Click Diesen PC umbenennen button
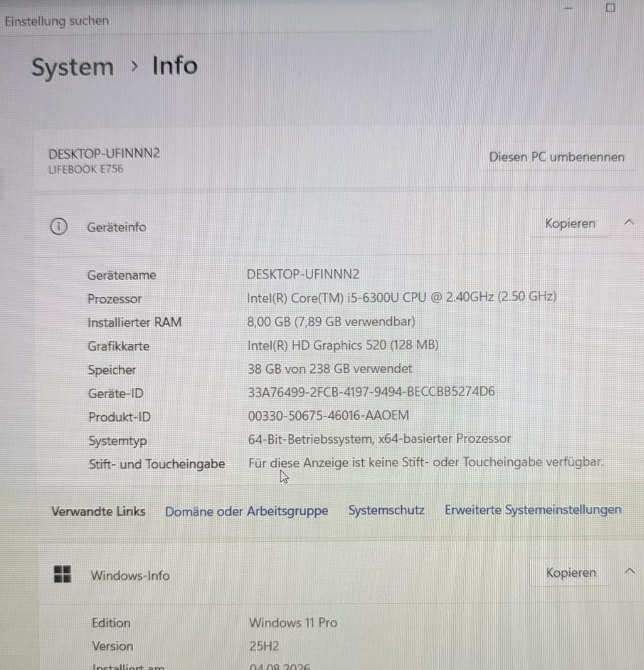This screenshot has height=670, width=644. click(x=557, y=157)
